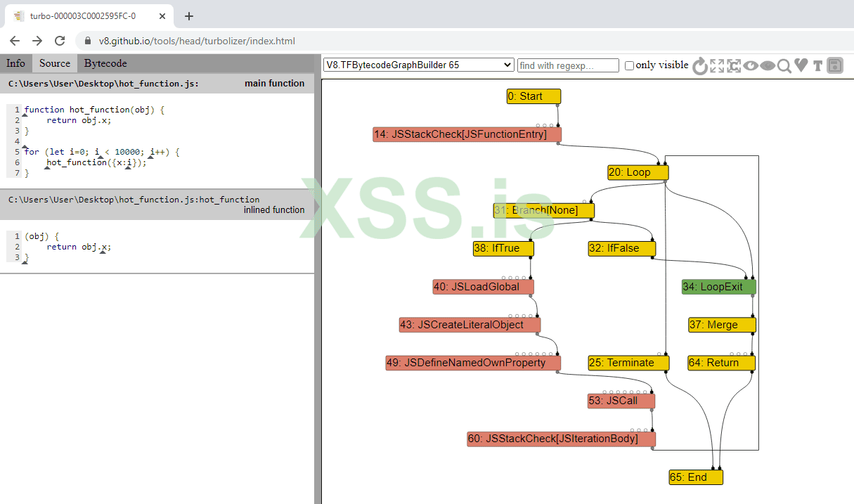
Task: Enable the only visible checkbox
Action: pyautogui.click(x=629, y=65)
